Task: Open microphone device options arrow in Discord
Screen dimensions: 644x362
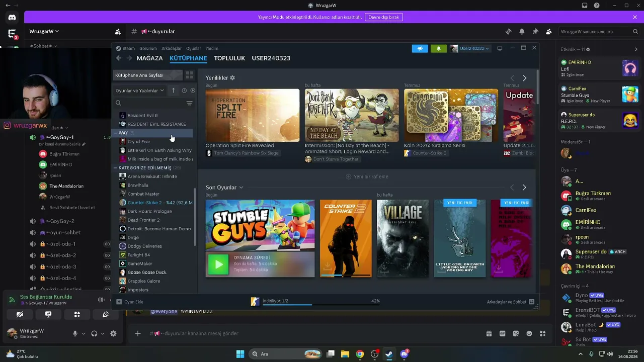Action: coord(84,333)
